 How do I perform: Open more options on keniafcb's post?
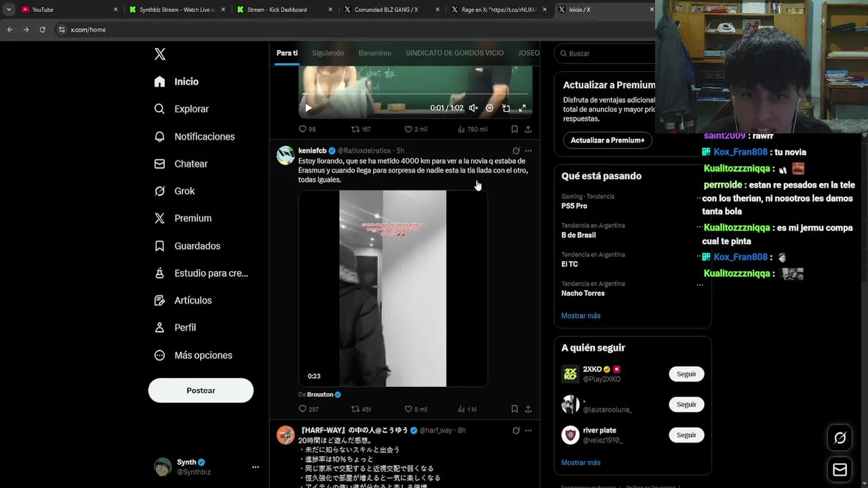[x=528, y=150]
